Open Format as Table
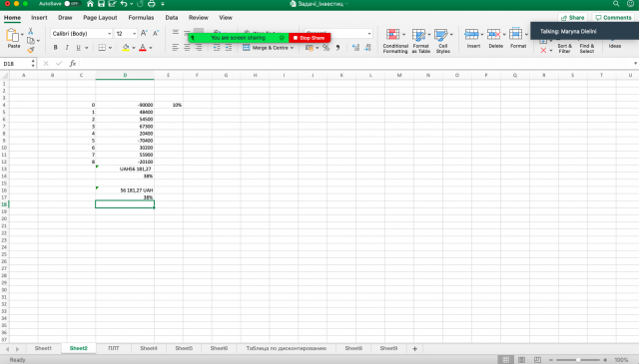This screenshot has width=639, height=364. [420, 41]
